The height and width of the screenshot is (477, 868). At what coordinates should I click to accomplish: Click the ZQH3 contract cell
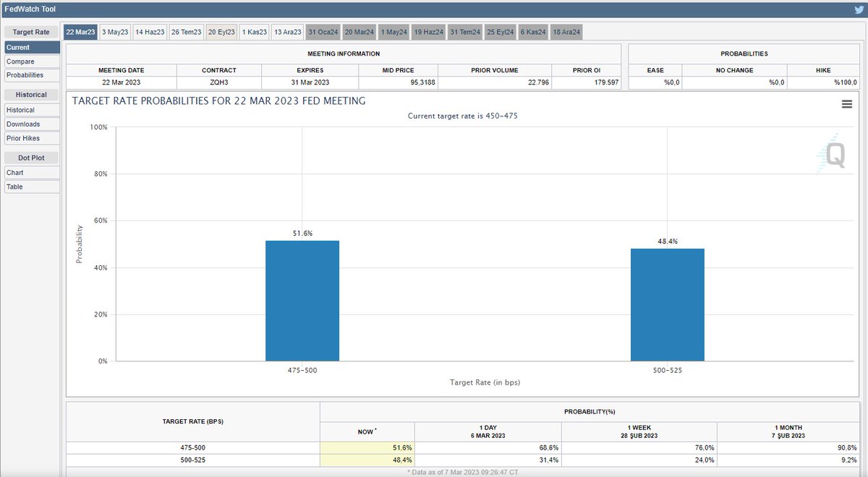[220, 82]
